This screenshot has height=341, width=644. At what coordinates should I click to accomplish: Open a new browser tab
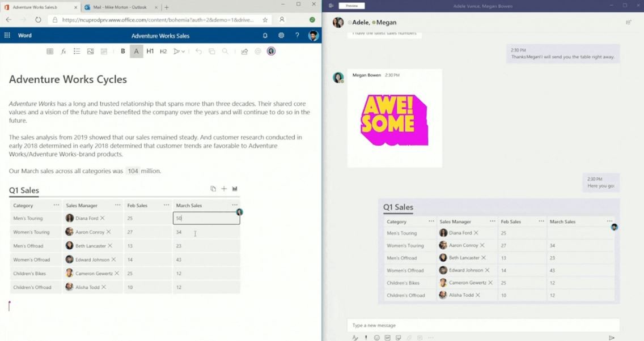pos(167,7)
